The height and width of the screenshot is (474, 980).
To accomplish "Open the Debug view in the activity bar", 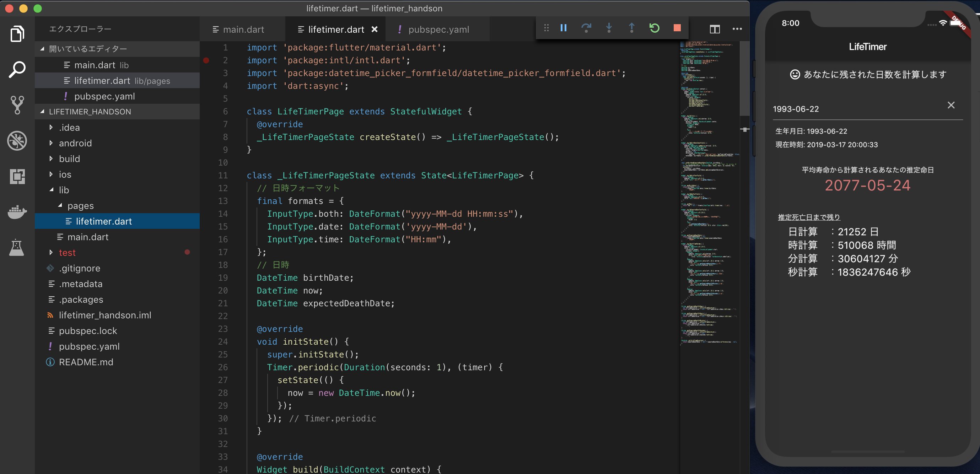I will (17, 141).
